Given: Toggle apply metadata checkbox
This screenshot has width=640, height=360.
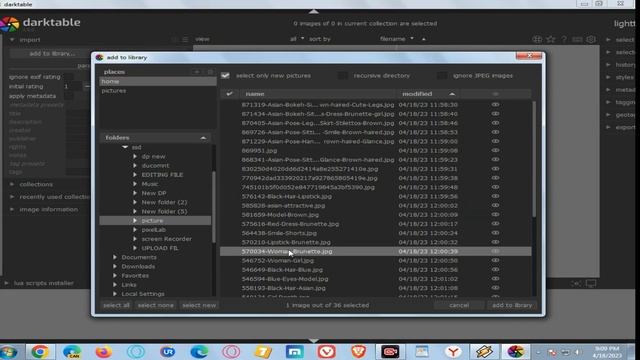Looking at the screenshot, I should pyautogui.click(x=69, y=96).
